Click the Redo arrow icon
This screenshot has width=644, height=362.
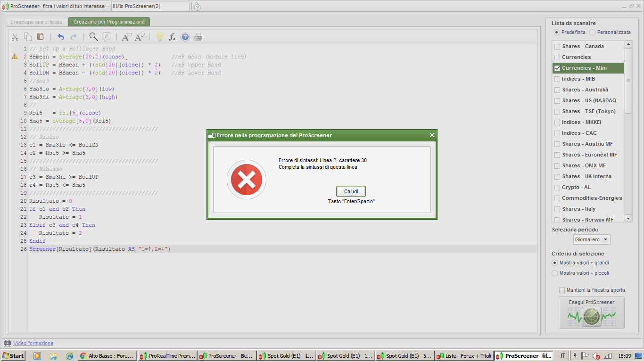[74, 37]
